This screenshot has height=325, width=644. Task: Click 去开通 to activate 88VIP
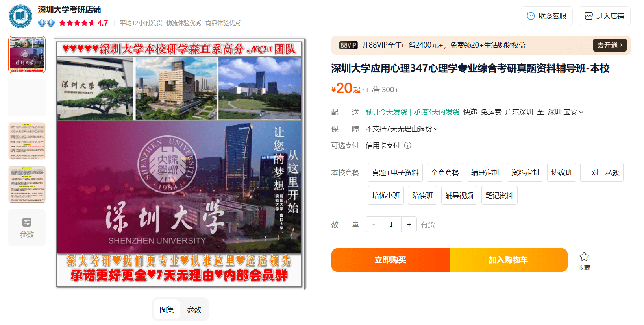tap(609, 45)
